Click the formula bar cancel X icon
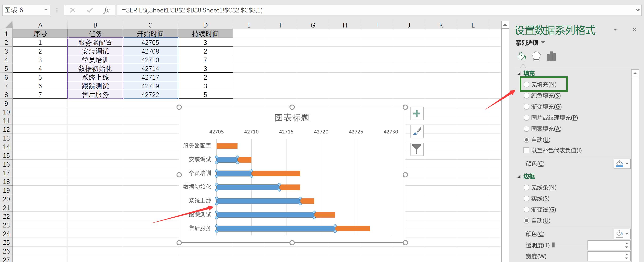This screenshot has width=644, height=262. 73,10
